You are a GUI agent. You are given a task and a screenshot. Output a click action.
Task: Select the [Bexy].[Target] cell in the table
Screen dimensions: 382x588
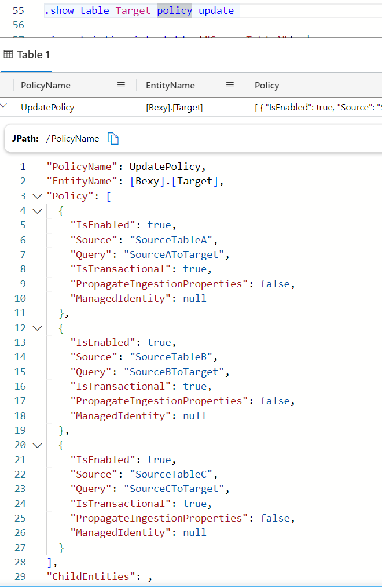click(174, 107)
